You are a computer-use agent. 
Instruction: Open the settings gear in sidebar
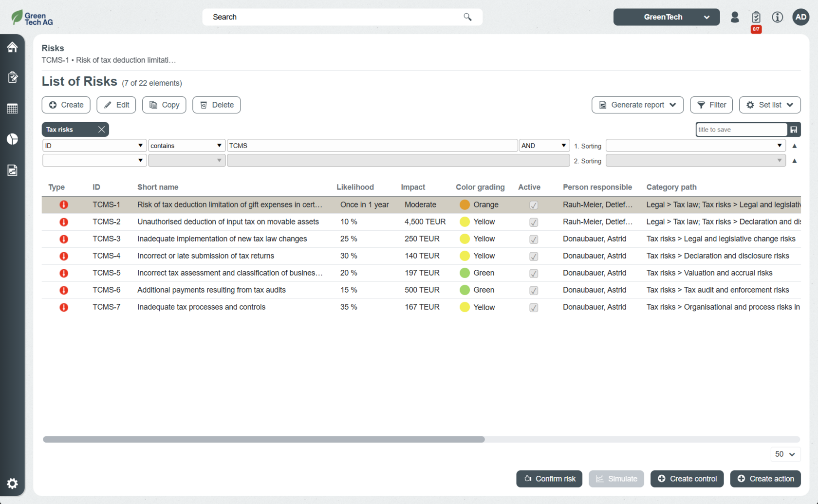[x=12, y=483]
